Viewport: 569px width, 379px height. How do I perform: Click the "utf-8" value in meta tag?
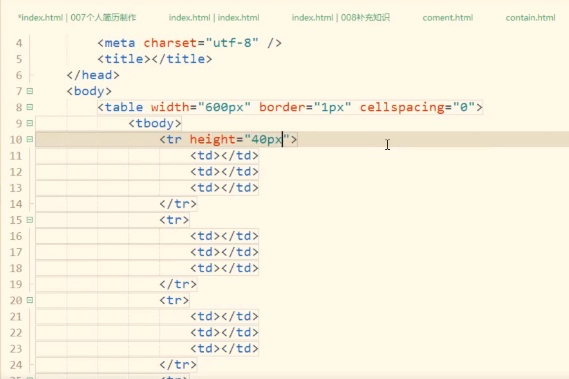point(232,43)
